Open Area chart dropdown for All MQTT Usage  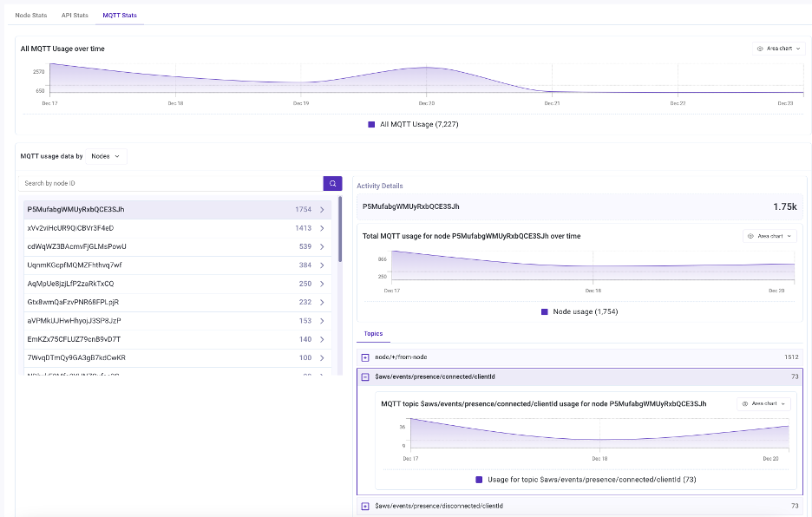(778, 49)
